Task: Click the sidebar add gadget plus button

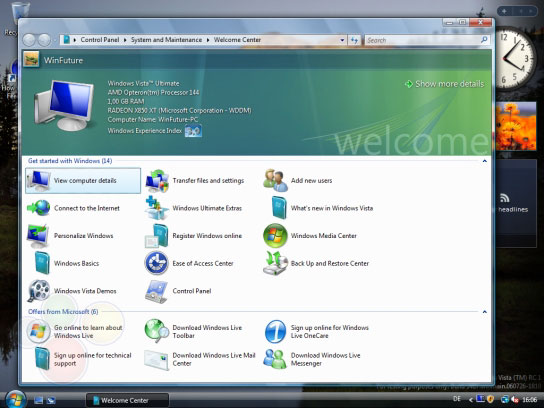Action: pyautogui.click(x=504, y=11)
